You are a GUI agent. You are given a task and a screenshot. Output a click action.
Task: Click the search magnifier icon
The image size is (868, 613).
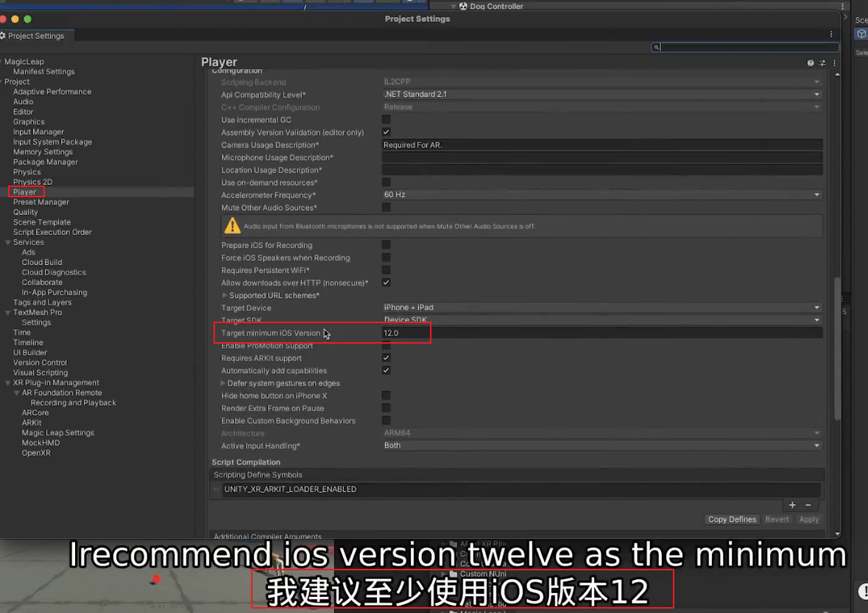click(x=657, y=48)
